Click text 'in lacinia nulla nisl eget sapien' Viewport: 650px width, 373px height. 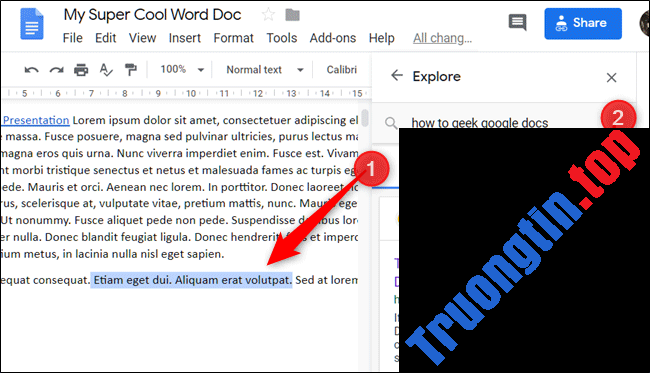coord(143,254)
